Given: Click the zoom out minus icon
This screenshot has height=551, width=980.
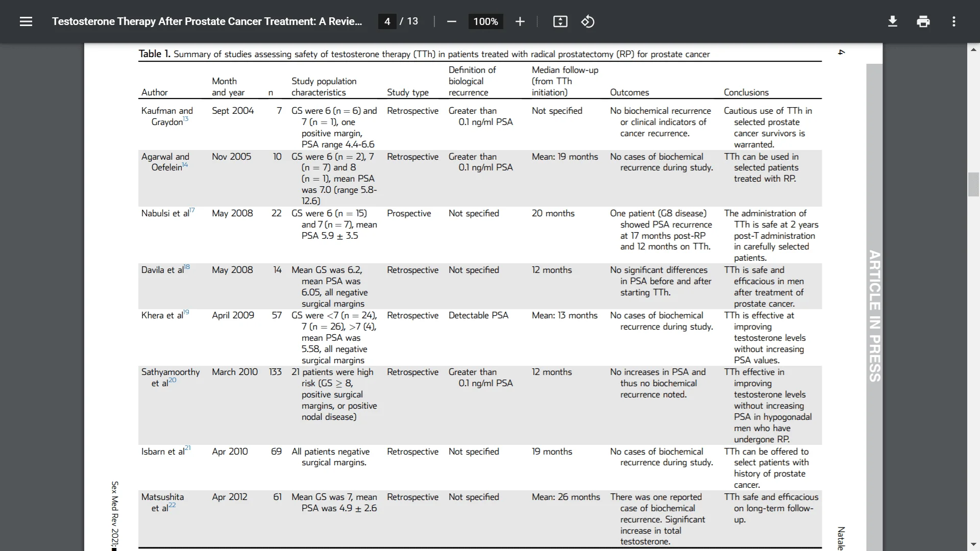Looking at the screenshot, I should (x=451, y=21).
